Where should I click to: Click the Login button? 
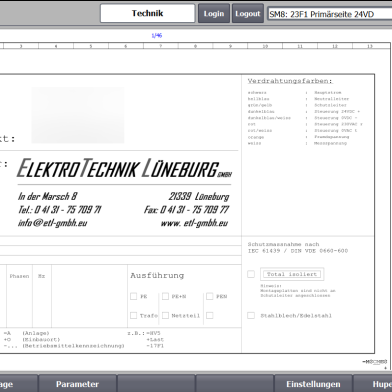pos(214,13)
